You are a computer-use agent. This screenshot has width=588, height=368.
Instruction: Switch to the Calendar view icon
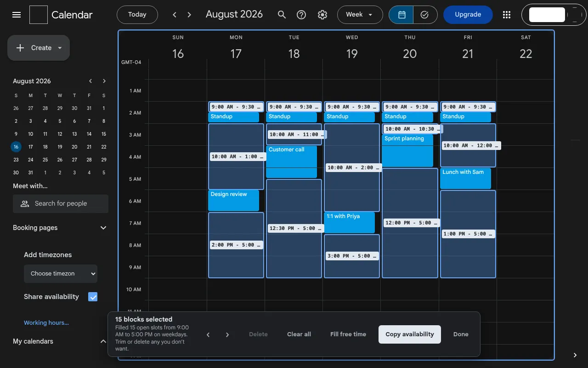(401, 15)
